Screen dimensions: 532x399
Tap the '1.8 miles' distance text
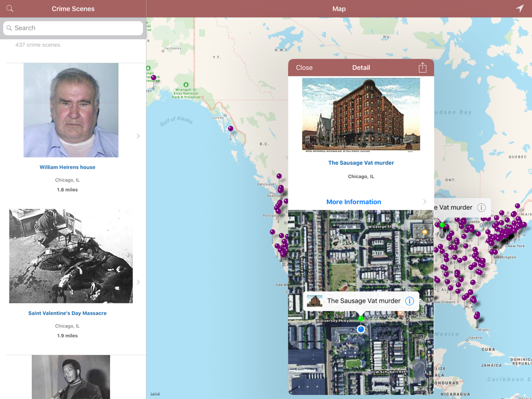(67, 190)
